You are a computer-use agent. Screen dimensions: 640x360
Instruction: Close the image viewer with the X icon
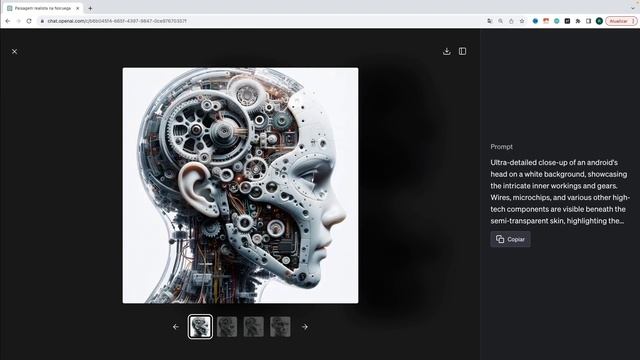(14, 51)
